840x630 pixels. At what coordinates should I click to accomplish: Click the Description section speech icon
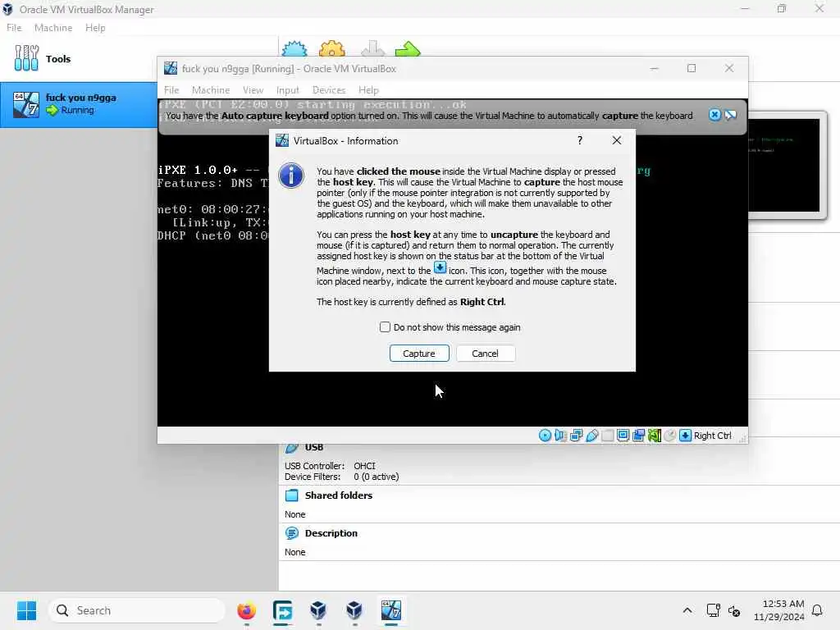[292, 533]
